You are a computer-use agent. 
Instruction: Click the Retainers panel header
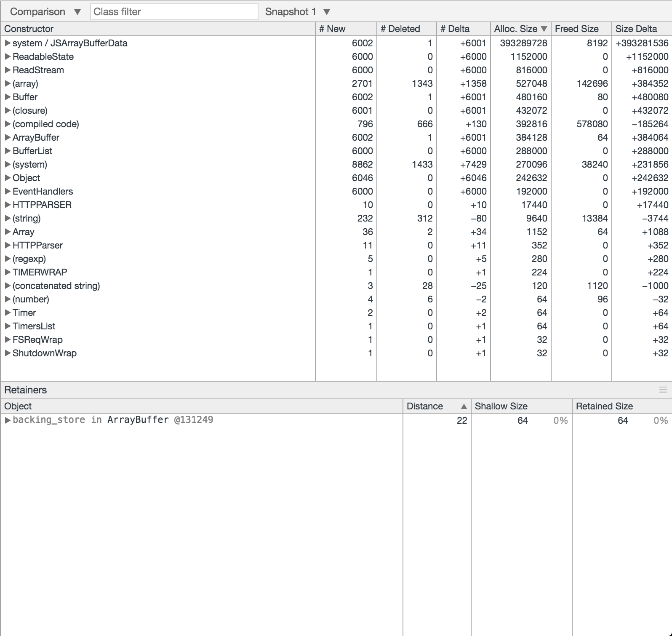pos(336,390)
